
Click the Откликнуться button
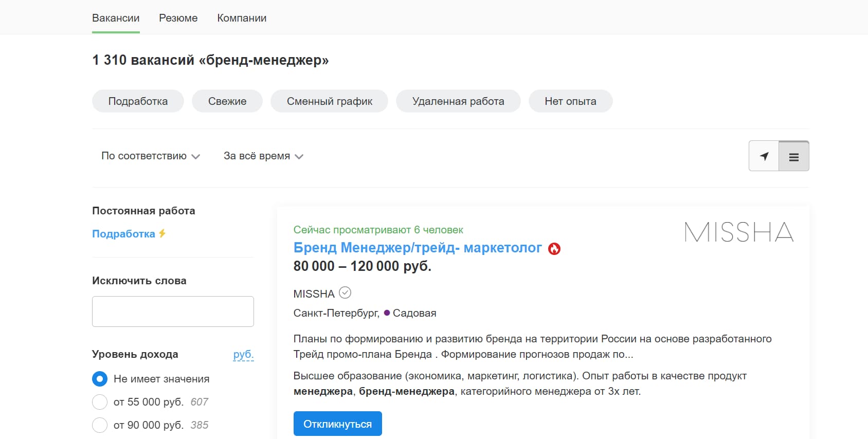coord(337,424)
